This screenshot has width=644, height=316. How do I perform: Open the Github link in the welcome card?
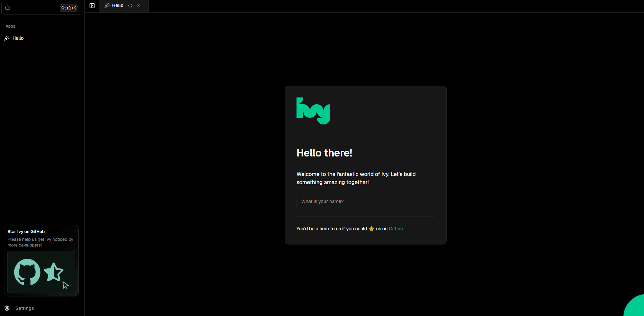pos(396,229)
